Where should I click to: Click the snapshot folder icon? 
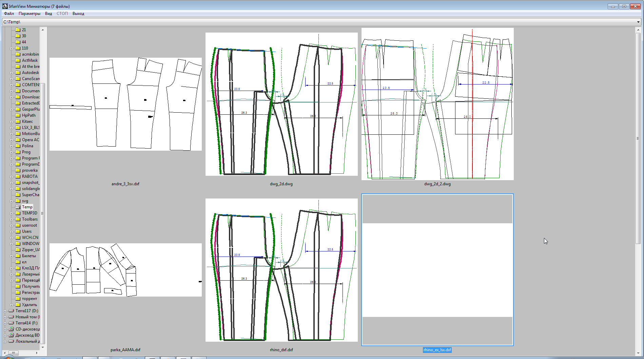[18, 183]
